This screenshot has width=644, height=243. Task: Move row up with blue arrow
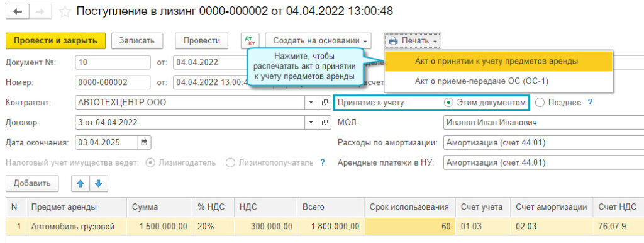tap(80, 184)
